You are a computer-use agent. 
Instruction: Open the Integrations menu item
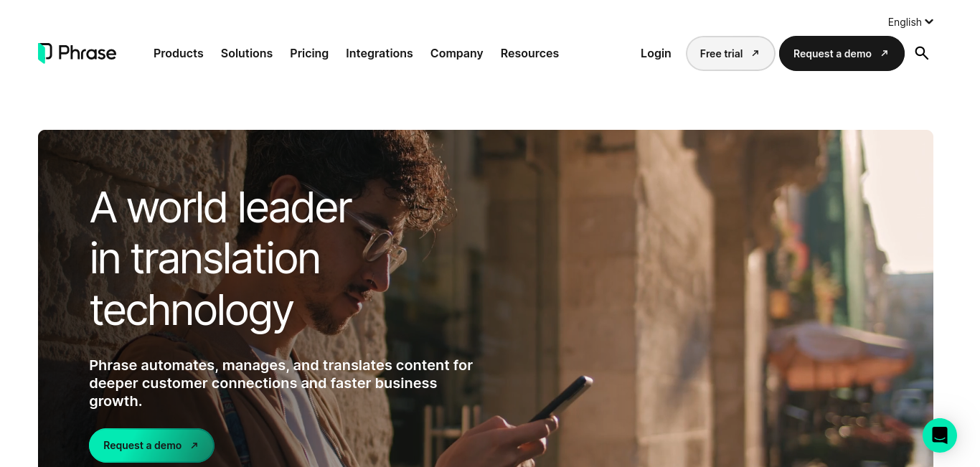[x=380, y=53]
